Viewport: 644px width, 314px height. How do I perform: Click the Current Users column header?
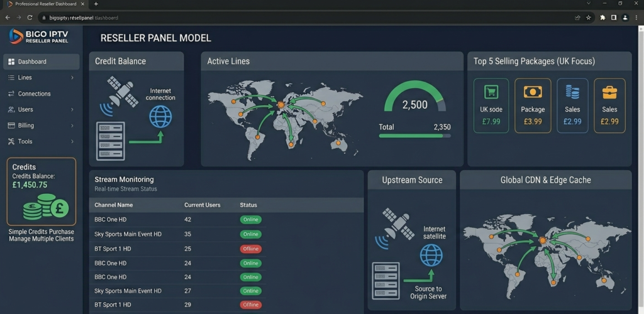202,205
